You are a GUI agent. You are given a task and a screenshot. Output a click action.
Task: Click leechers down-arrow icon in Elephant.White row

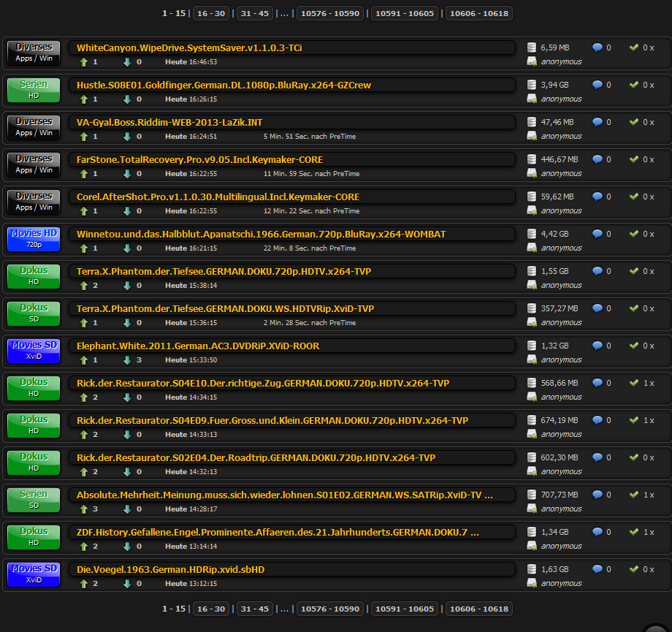point(127,360)
